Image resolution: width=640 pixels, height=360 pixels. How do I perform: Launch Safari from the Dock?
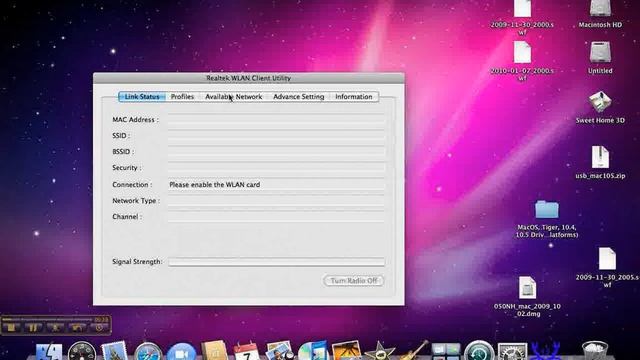tap(148, 352)
